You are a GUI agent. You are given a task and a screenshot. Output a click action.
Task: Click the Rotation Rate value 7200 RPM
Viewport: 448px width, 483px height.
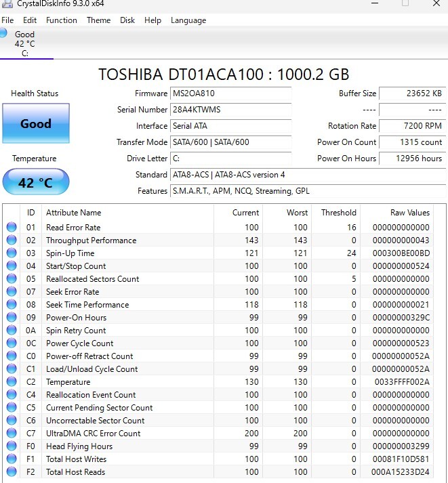pos(412,126)
